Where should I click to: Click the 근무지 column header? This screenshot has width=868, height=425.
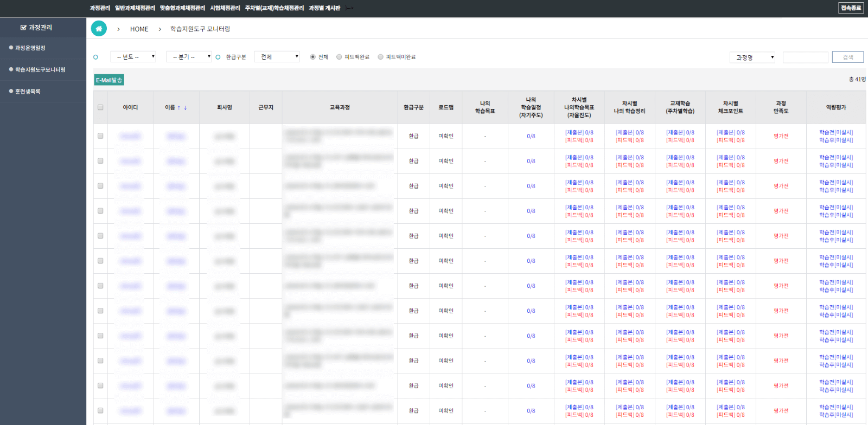point(266,107)
